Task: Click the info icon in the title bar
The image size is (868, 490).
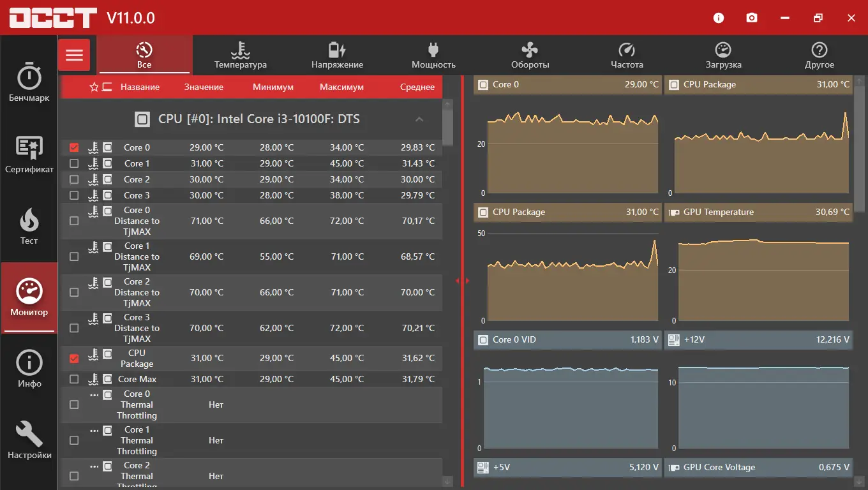Action: pos(719,18)
